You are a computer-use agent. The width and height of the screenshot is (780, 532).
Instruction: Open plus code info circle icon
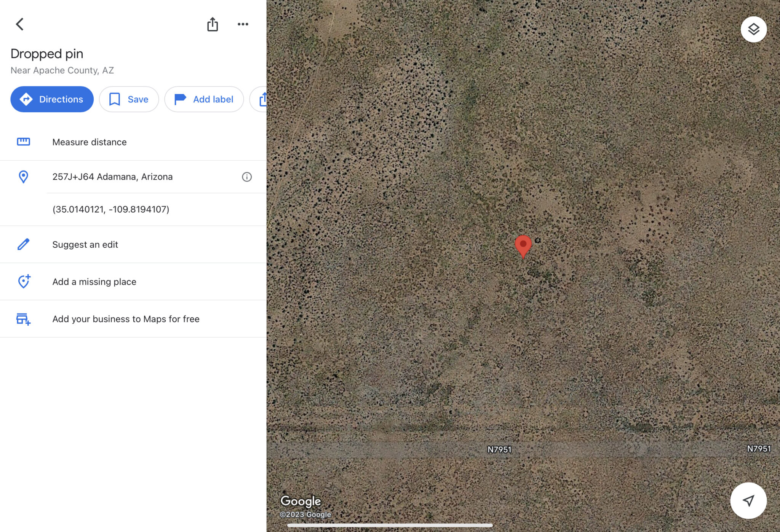[247, 177]
